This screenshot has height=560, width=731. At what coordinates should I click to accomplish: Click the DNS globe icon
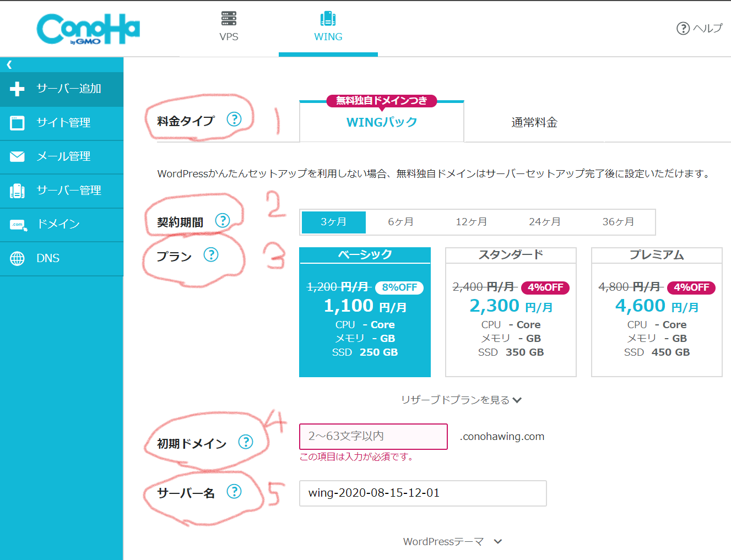coord(17,258)
